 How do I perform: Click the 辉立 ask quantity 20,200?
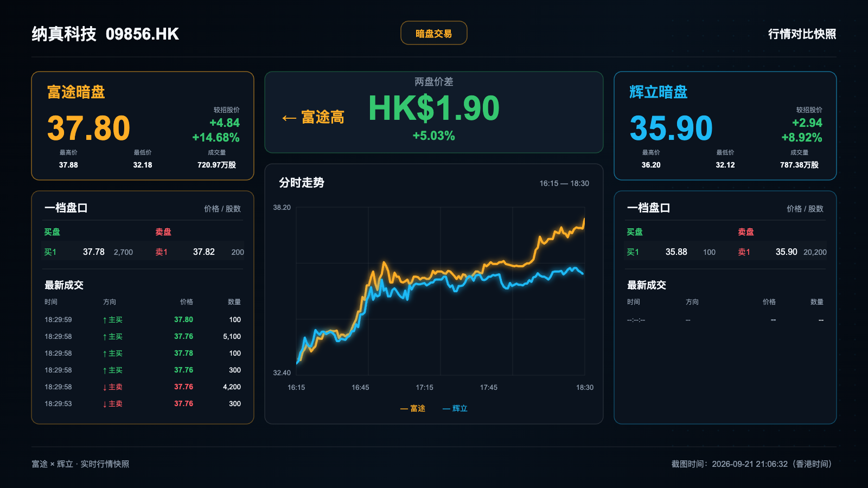click(x=815, y=252)
